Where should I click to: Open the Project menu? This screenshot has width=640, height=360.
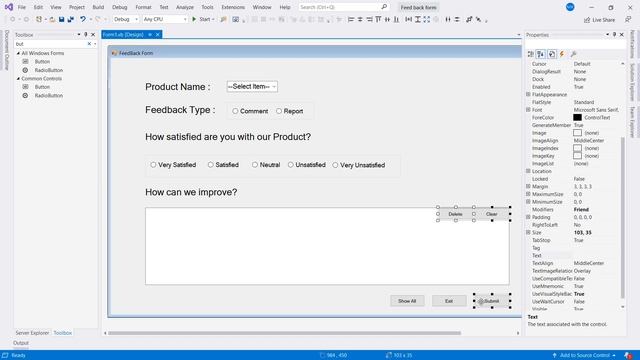click(x=77, y=7)
